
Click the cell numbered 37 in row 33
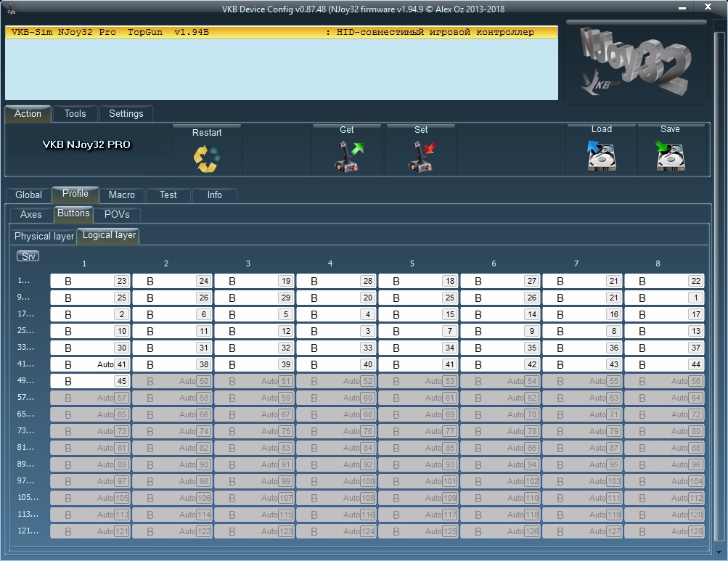664,348
